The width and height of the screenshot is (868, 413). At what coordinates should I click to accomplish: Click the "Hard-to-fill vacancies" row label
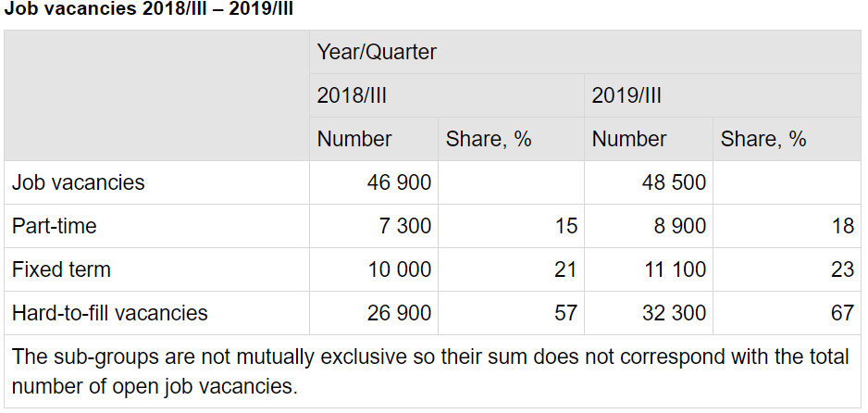(110, 313)
